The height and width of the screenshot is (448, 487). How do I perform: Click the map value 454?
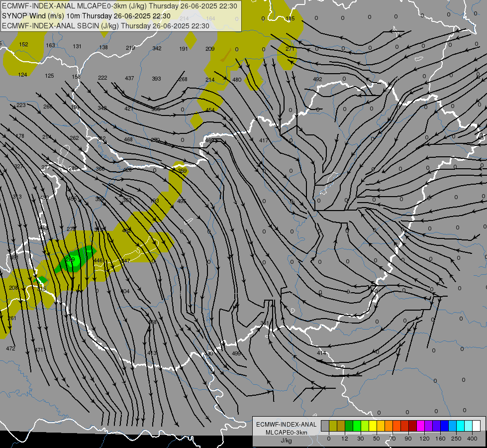[210, 110]
